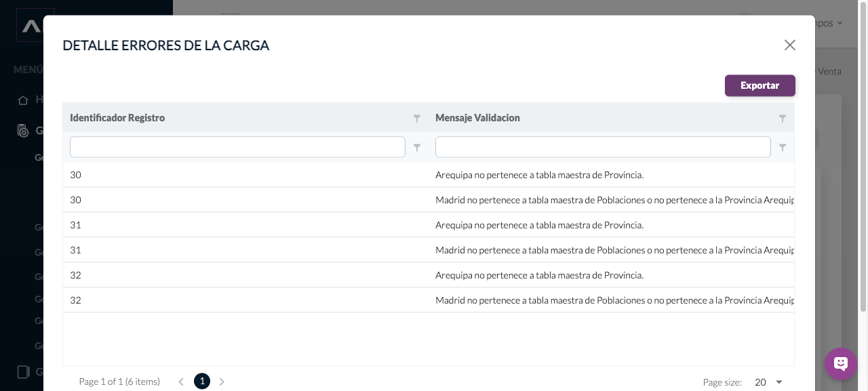
Task: Sort by Mensaje Validacion column header
Action: coord(477,118)
